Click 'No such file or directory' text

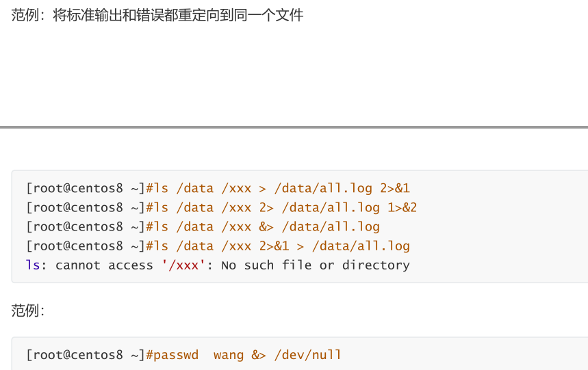[316, 265]
